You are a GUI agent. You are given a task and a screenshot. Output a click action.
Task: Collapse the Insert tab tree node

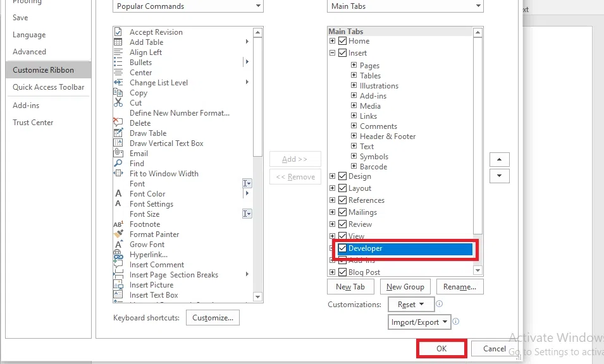[333, 52]
